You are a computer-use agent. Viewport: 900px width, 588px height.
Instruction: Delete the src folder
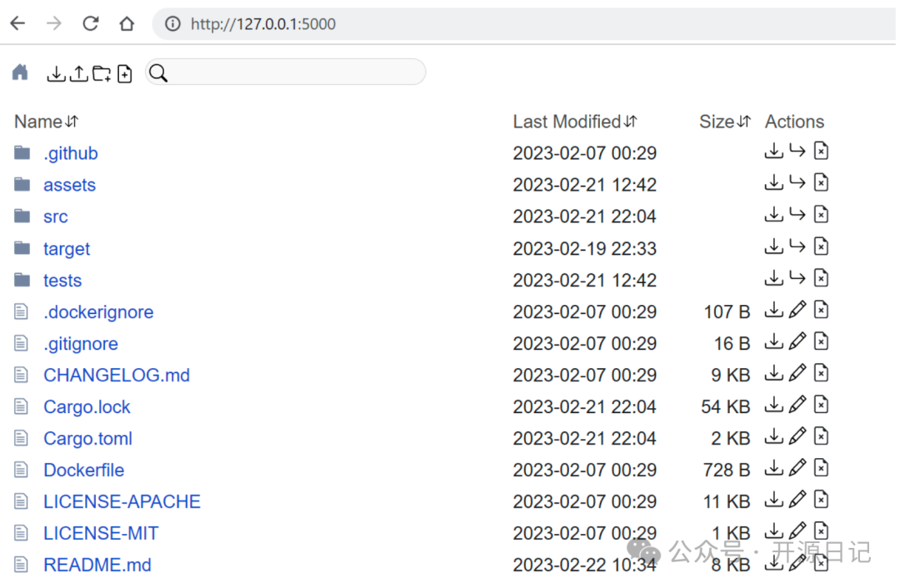(x=821, y=215)
